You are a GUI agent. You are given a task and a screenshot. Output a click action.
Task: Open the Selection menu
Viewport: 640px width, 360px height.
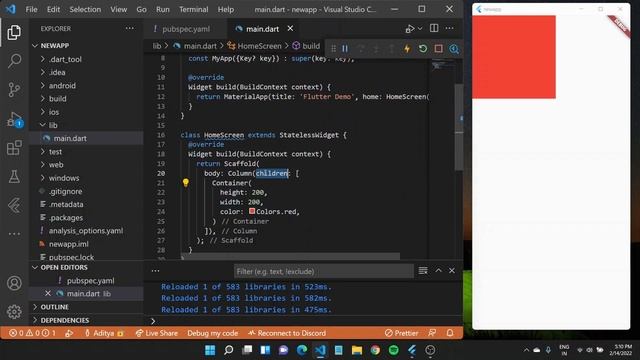tap(85, 9)
